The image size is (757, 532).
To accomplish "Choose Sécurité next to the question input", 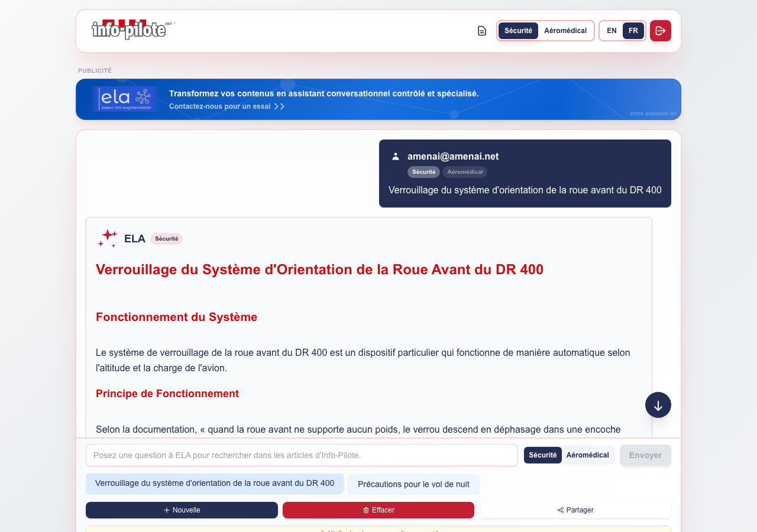I will click(542, 455).
